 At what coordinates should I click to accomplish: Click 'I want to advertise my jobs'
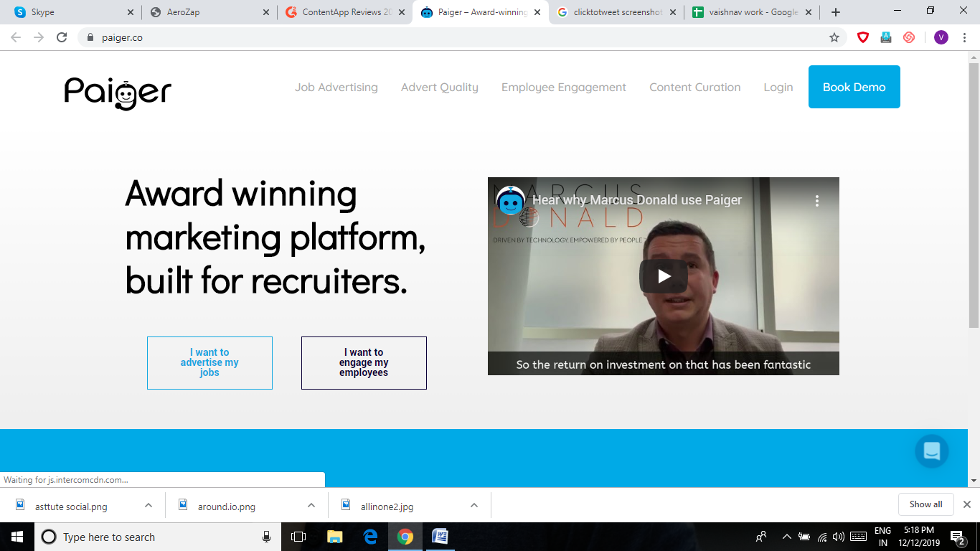point(209,363)
